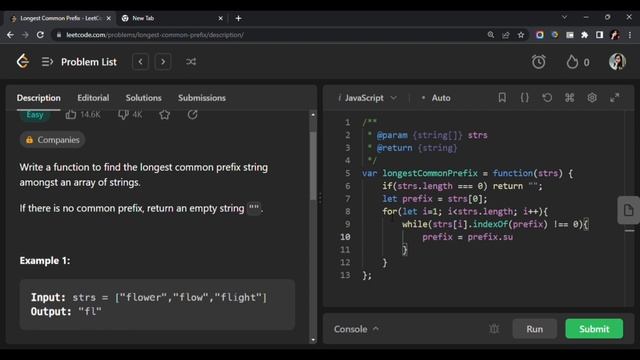Open the problem list panel icon
Screen dimensions: 640x360
(47, 62)
